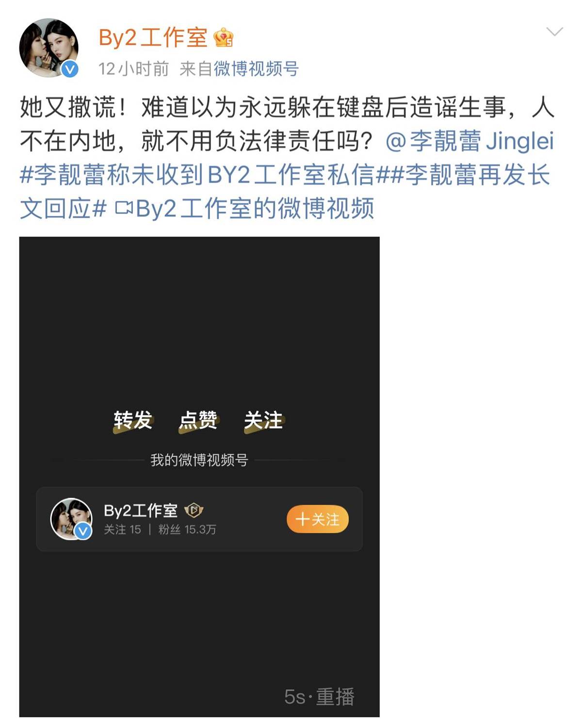Open By2工作室 profile avatar at top

tap(48, 48)
